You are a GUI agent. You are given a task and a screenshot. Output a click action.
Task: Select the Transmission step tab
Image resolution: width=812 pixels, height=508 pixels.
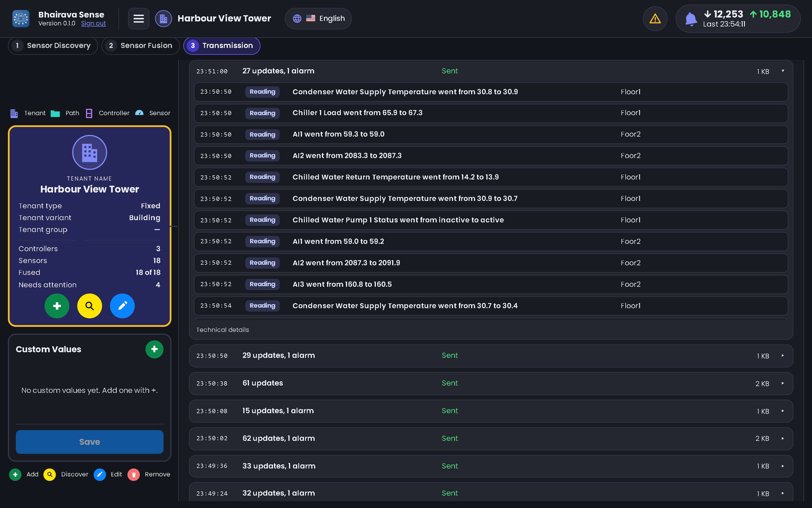pyautogui.click(x=222, y=46)
